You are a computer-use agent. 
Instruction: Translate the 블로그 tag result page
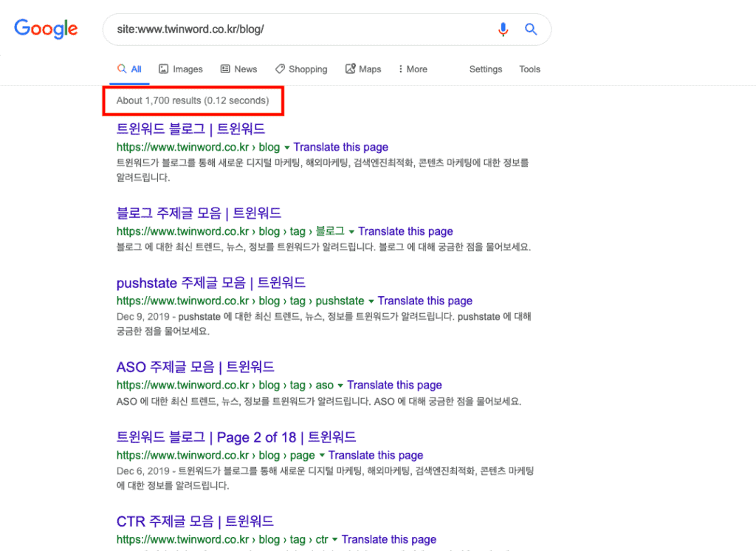pyautogui.click(x=405, y=232)
